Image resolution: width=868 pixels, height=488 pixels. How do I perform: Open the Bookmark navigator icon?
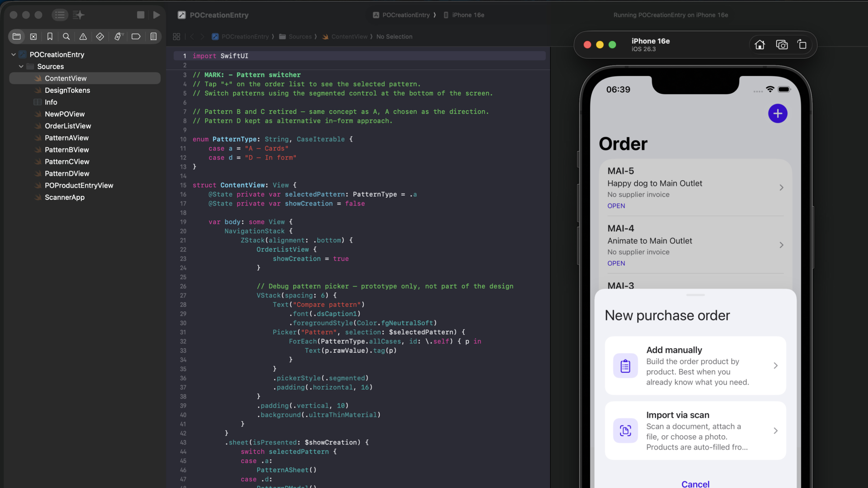pos(50,36)
